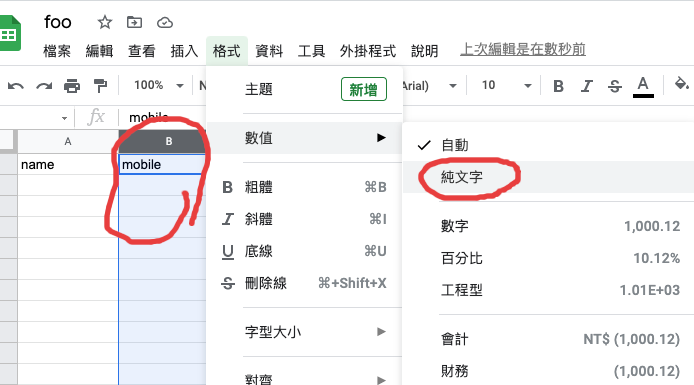Star the foo document

pyautogui.click(x=105, y=22)
